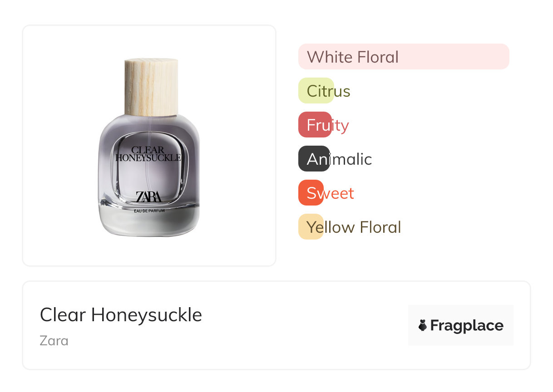Click the wooden cap of the bottle
This screenshot has height=392, width=553.
click(151, 87)
